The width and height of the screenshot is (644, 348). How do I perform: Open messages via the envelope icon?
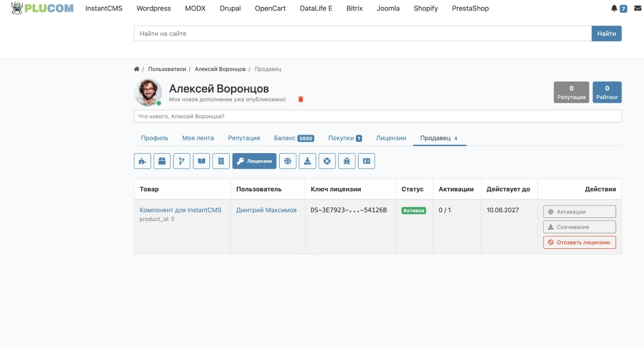tap(638, 8)
